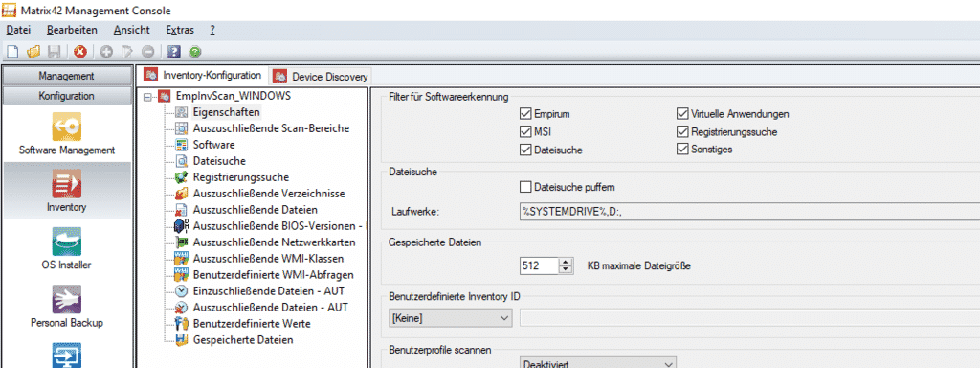Click the Open folder toolbar icon
980x368 pixels.
click(x=33, y=52)
